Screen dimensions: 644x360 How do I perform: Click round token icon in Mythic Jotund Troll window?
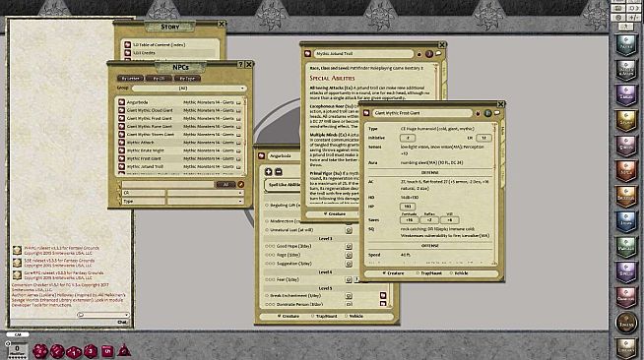coord(429,54)
